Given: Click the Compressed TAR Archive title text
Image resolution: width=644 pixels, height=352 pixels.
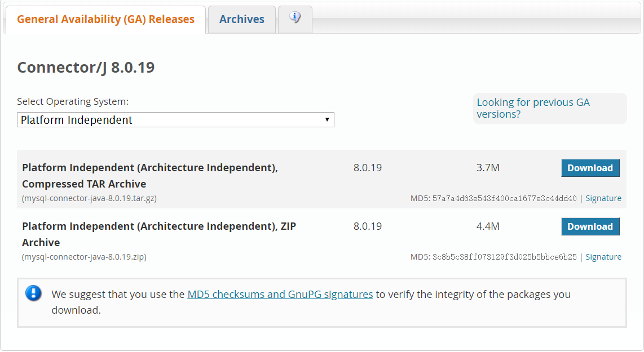Looking at the screenshot, I should [150, 176].
